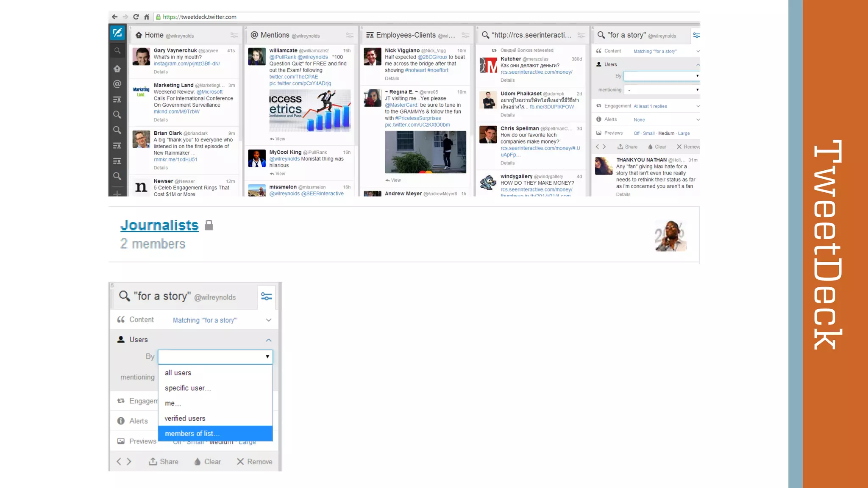Open the Journalists list link
This screenshot has height=488, width=868.
[x=159, y=225]
